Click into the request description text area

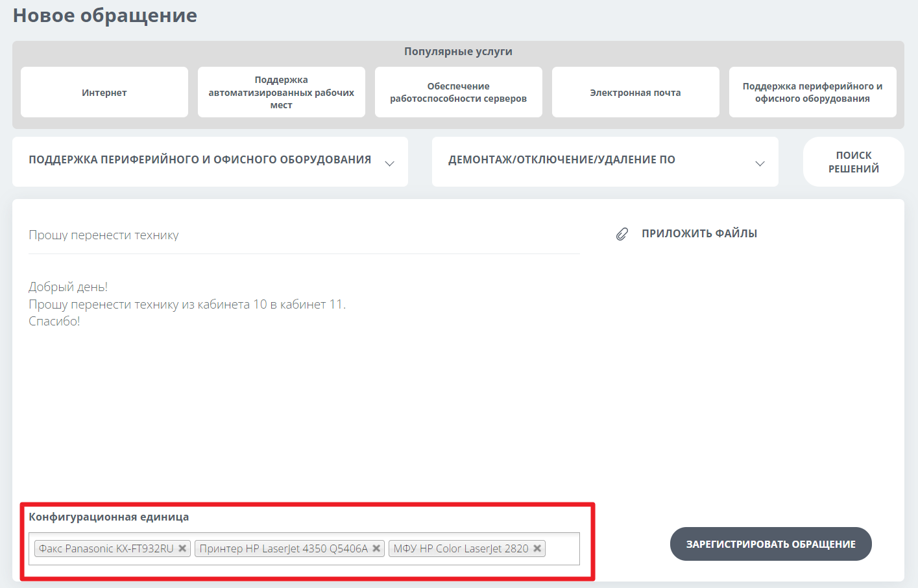304,382
